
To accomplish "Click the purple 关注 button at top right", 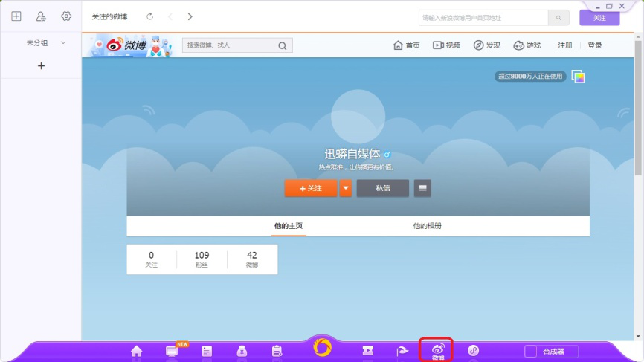I will tap(599, 18).
